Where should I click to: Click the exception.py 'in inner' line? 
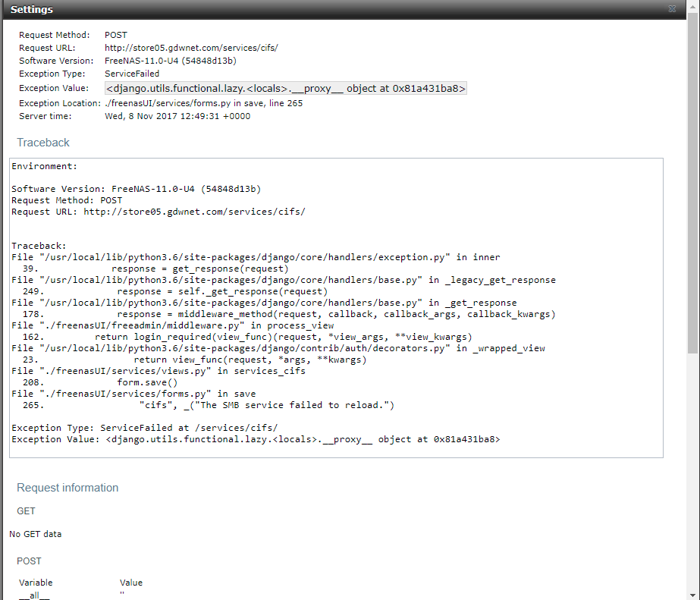[x=256, y=257]
